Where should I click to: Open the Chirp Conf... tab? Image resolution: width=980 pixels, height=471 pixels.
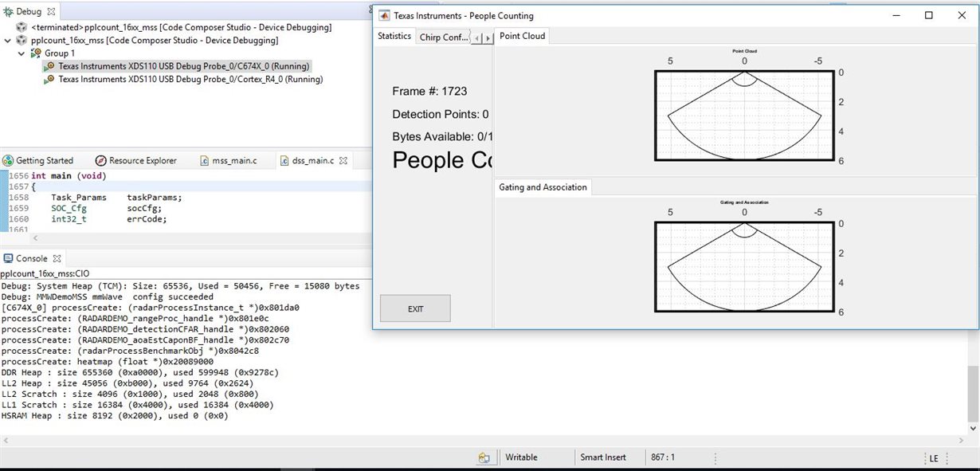point(444,37)
